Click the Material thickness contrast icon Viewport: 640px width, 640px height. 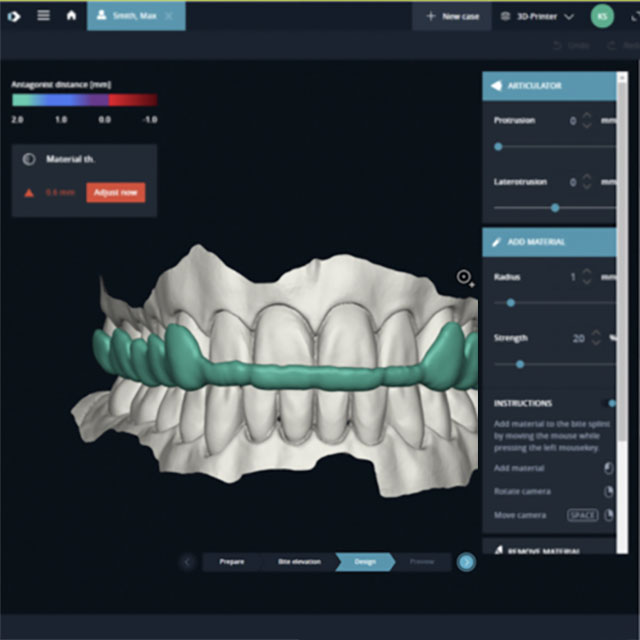pyautogui.click(x=28, y=158)
